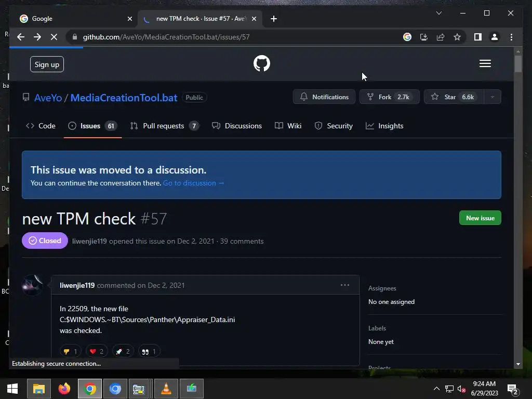Open liwenjie119 profile in issue header
The width and height of the screenshot is (532, 399).
click(x=89, y=241)
